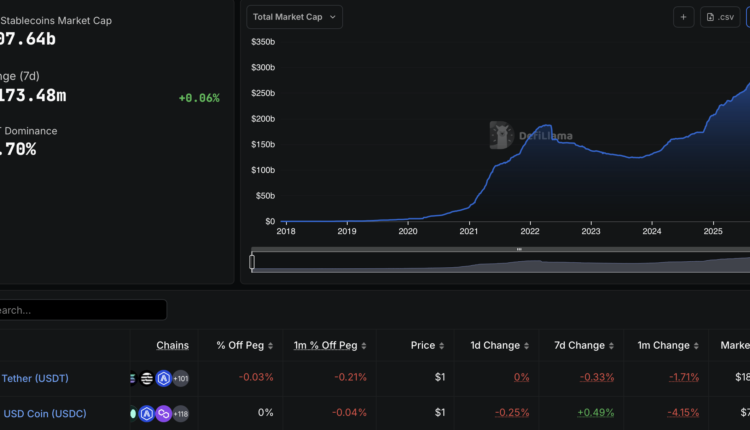The height and width of the screenshot is (430, 750).
Task: Click the Chains column header
Action: [172, 345]
